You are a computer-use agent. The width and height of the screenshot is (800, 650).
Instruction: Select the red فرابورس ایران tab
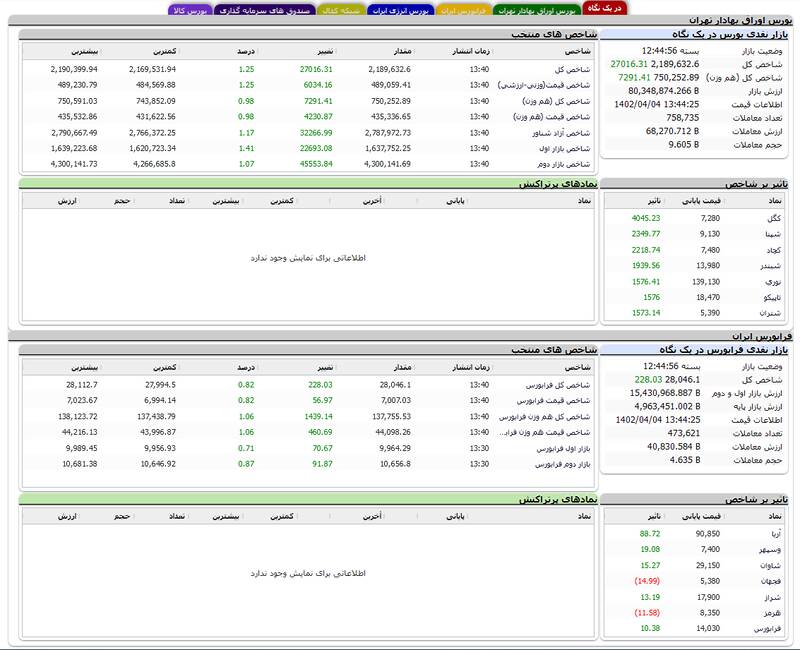pos(464,9)
